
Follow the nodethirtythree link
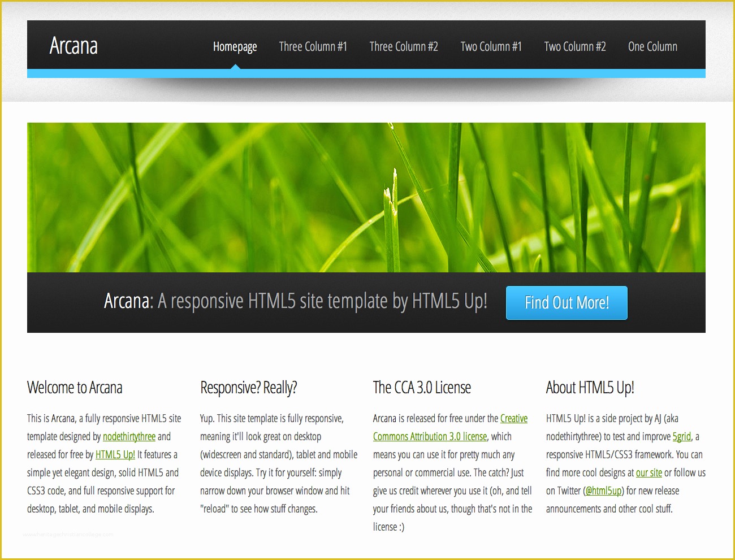click(128, 436)
